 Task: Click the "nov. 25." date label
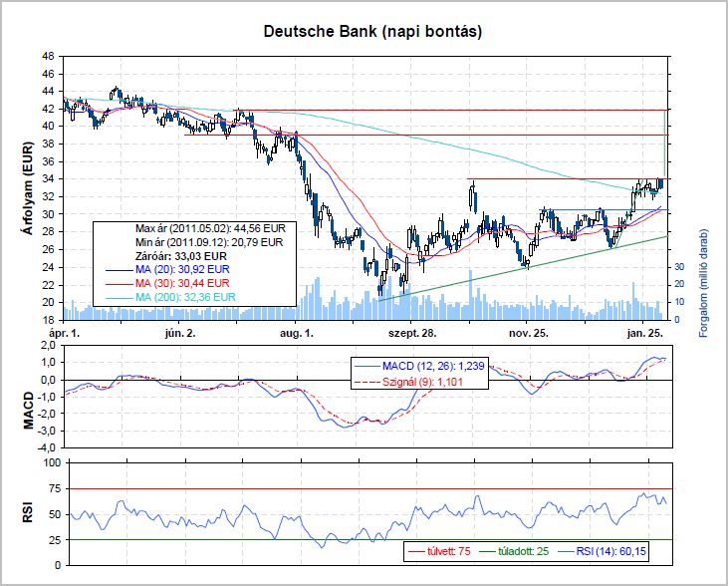click(x=529, y=333)
